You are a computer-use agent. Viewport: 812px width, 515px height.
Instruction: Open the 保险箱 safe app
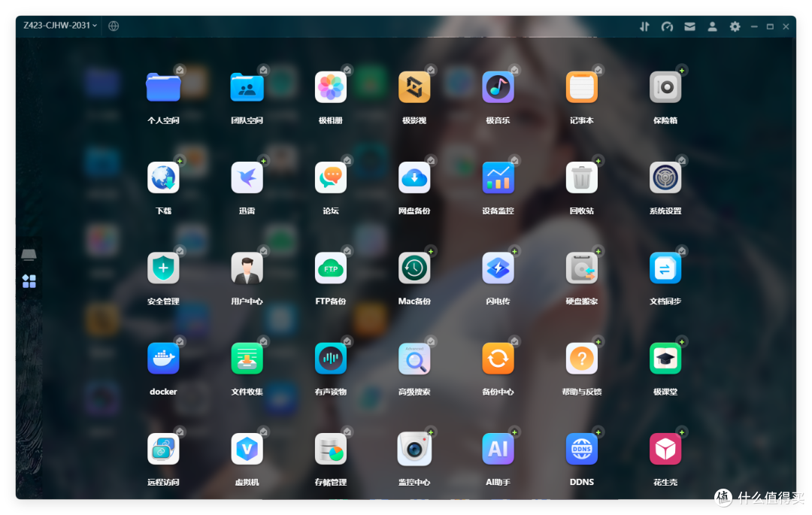pos(665,87)
